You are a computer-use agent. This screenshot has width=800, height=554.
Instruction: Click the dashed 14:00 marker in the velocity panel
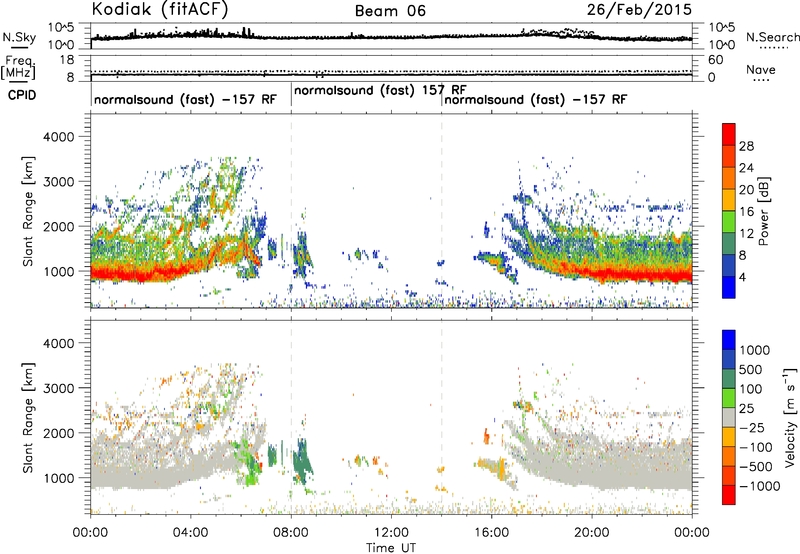[441, 416]
